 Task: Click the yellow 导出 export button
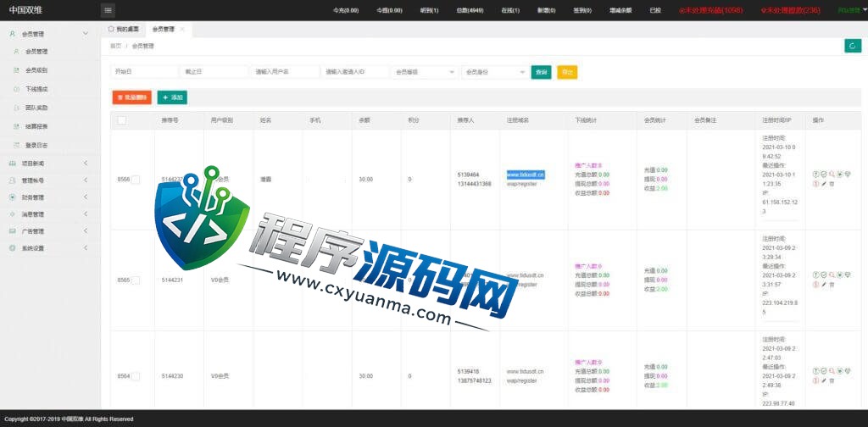(567, 72)
